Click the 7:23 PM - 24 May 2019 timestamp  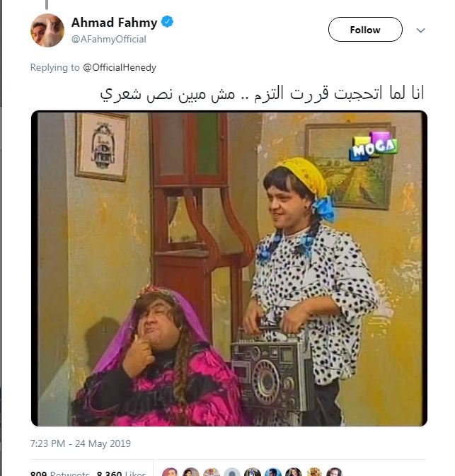tap(81, 443)
